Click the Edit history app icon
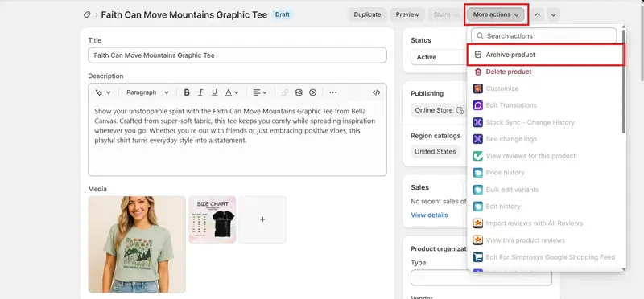The width and height of the screenshot is (644, 299). click(x=477, y=207)
